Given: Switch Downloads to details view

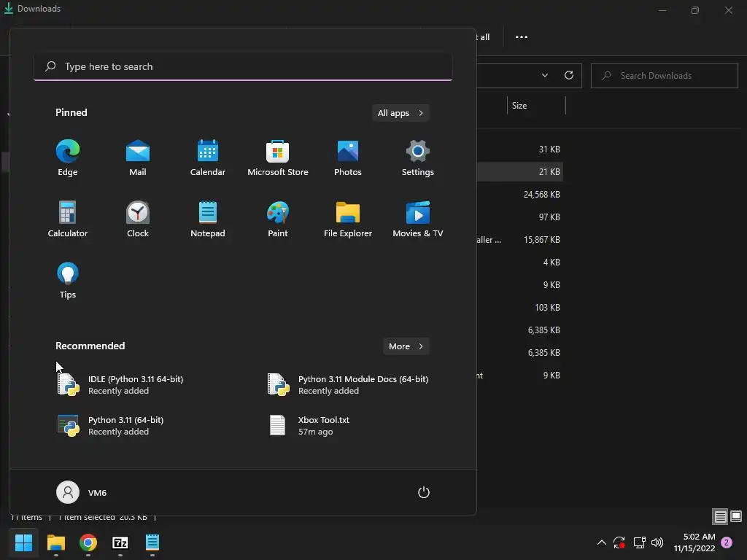Looking at the screenshot, I should click(x=720, y=517).
